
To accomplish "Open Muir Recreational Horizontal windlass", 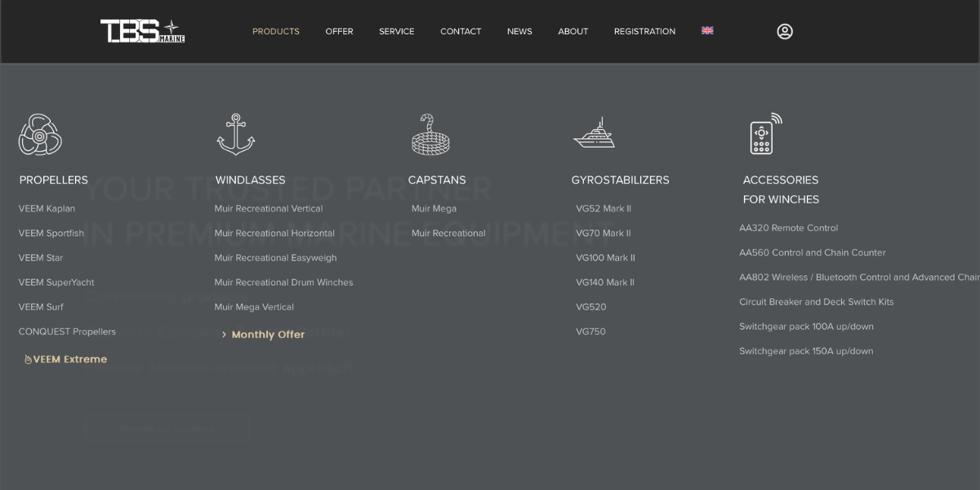I will [274, 233].
